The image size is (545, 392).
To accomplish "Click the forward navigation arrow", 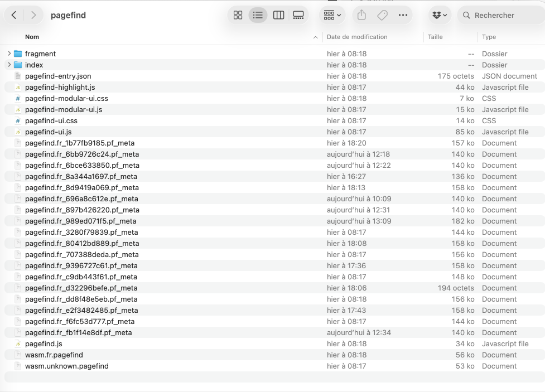I will (33, 16).
